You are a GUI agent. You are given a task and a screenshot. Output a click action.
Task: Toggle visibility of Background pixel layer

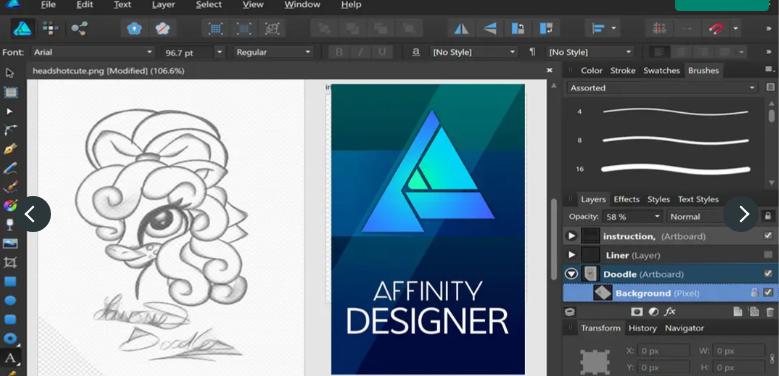click(768, 293)
